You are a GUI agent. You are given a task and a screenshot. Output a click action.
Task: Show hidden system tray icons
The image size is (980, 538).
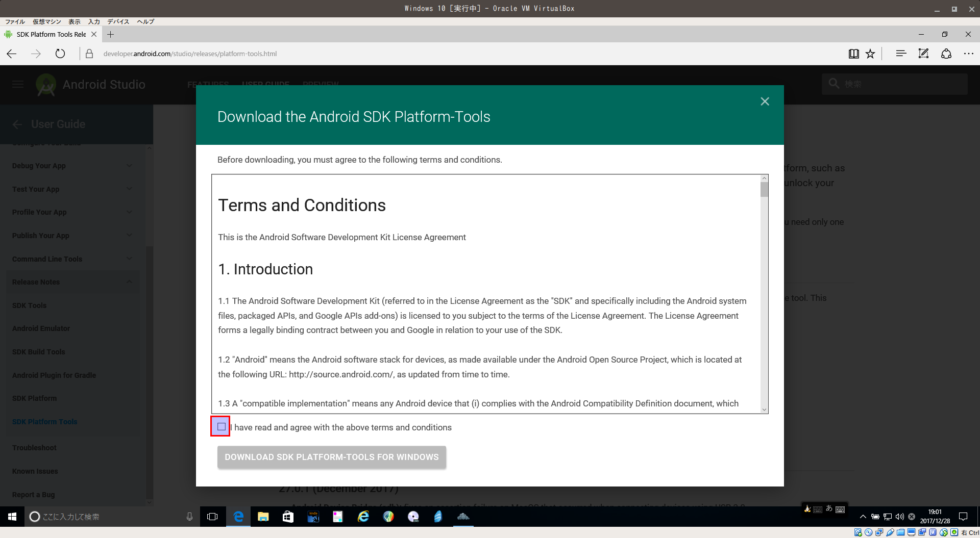(863, 517)
